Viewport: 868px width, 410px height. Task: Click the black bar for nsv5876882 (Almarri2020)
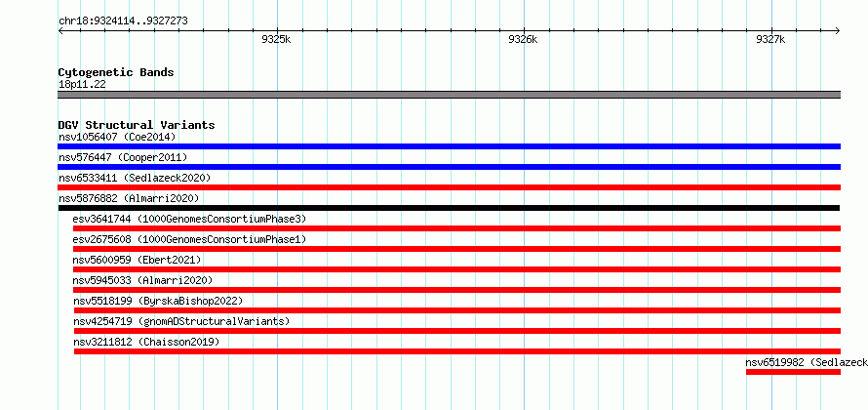point(449,208)
